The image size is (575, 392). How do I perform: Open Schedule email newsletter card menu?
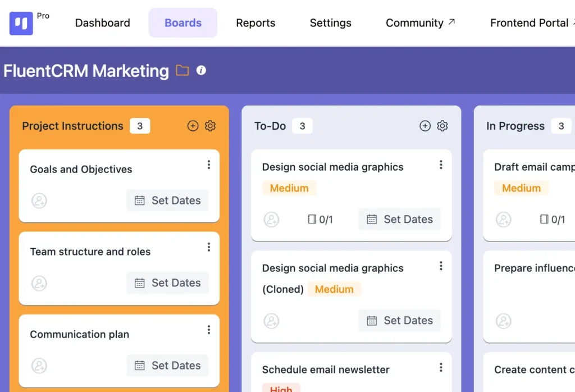click(441, 367)
